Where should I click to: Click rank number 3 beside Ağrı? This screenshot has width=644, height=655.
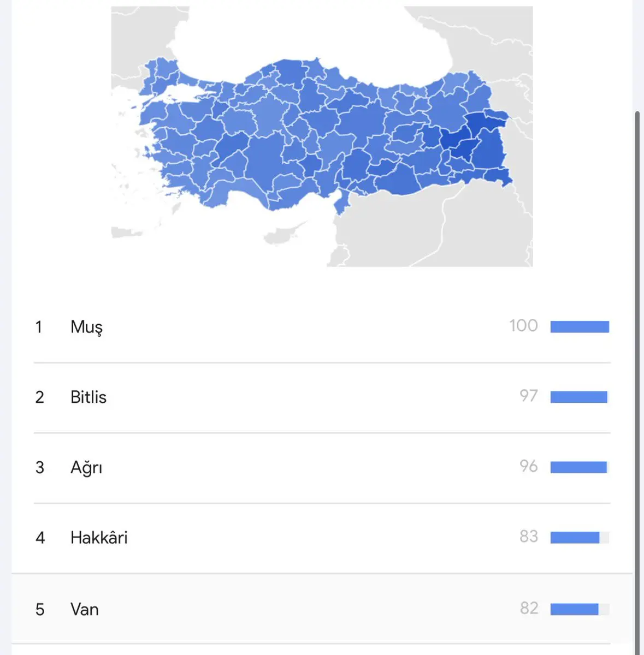point(40,468)
